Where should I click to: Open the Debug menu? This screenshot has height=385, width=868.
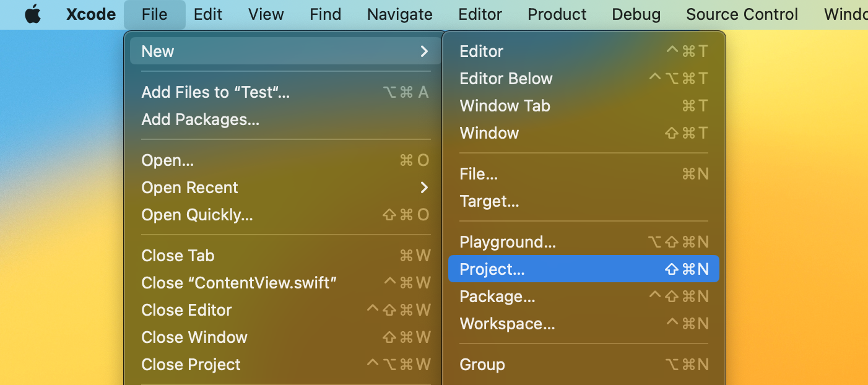tap(636, 14)
